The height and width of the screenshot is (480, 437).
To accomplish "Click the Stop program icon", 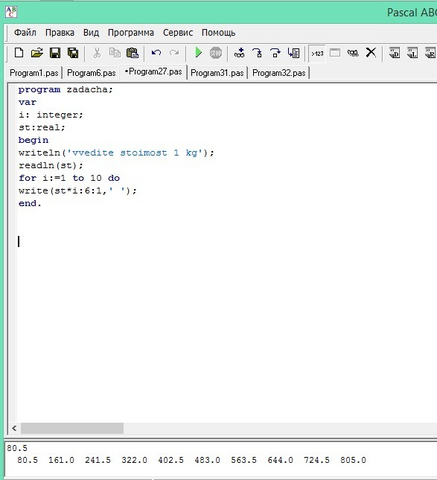I will pos(216,53).
